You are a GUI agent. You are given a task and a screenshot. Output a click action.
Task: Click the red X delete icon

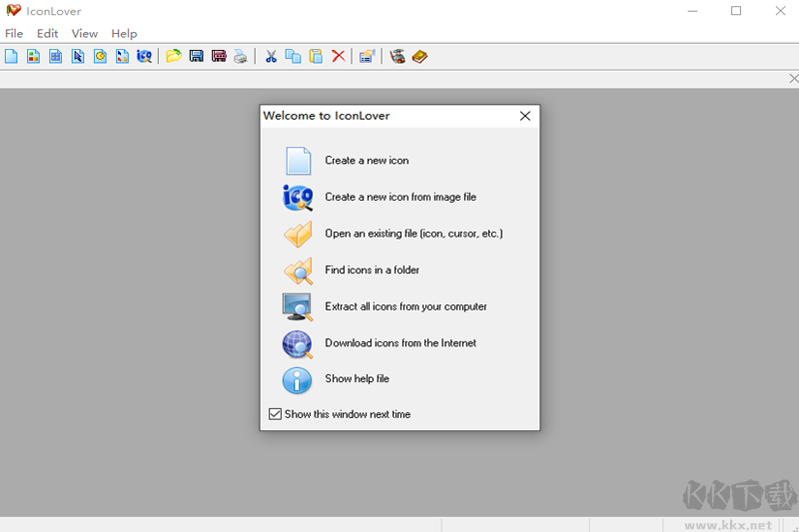click(338, 57)
